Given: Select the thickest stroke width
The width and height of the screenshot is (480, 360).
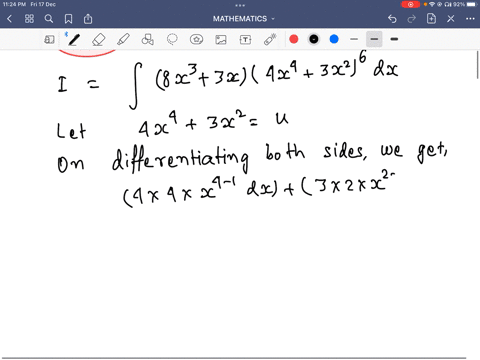Looking at the screenshot, I should pos(394,39).
